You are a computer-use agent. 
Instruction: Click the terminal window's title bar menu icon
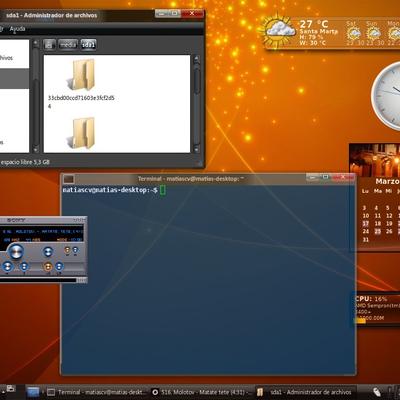click(x=68, y=179)
